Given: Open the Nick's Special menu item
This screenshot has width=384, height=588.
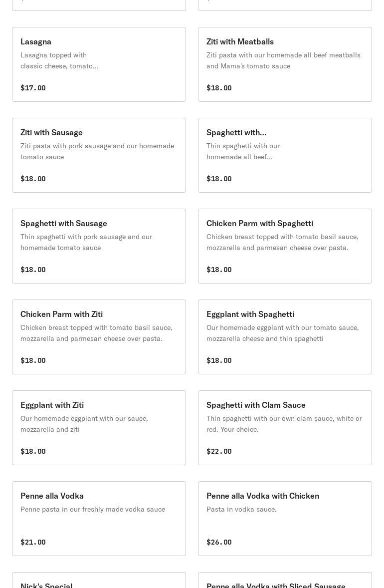Looking at the screenshot, I should point(99,582).
